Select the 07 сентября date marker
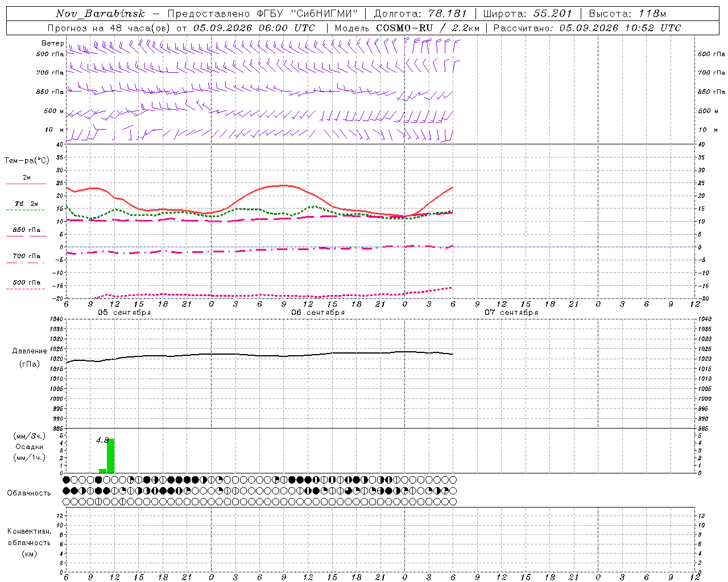728x582 pixels. (x=511, y=313)
